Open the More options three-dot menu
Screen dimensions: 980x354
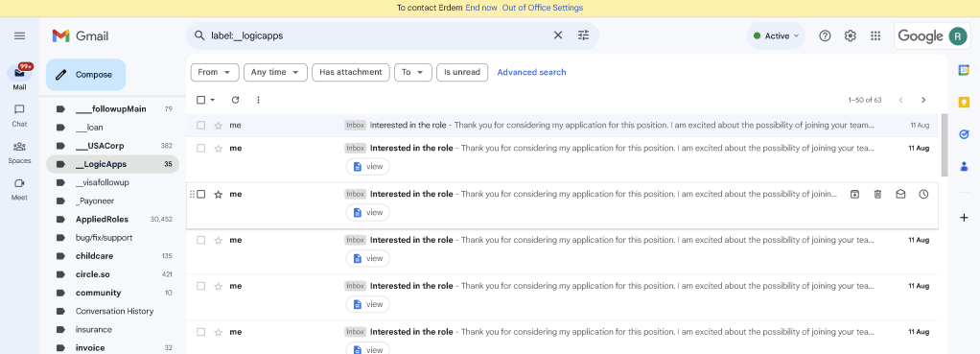258,100
